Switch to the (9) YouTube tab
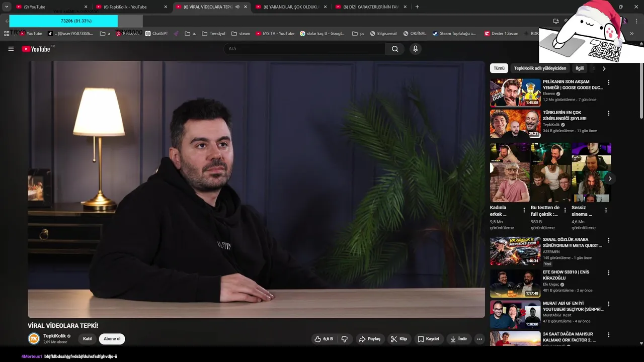644x362 pixels. 52,7
